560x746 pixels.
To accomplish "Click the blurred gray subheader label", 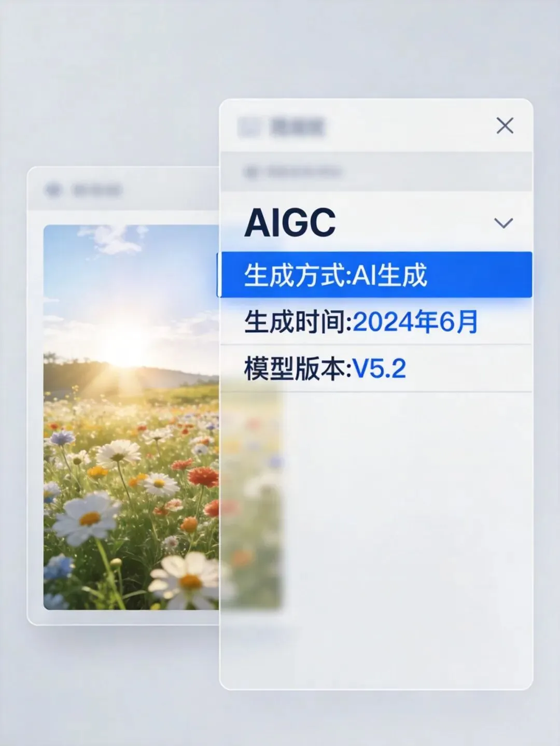I will (x=304, y=172).
